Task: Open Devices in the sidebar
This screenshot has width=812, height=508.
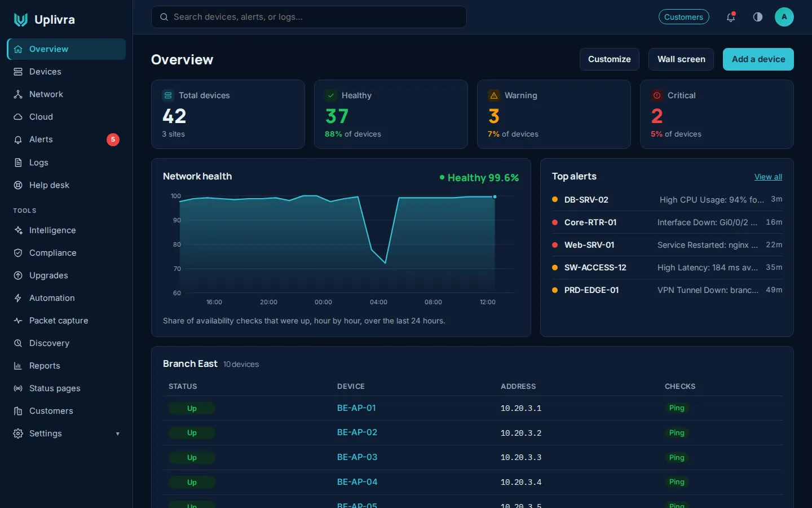Action: (66, 72)
